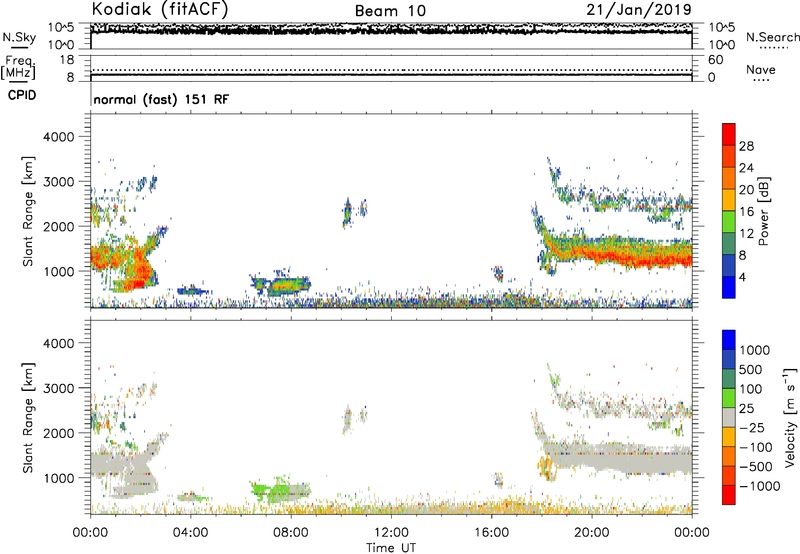Click the "18" tick on the frequency axis
The height and width of the screenshot is (554, 800).
[67, 60]
